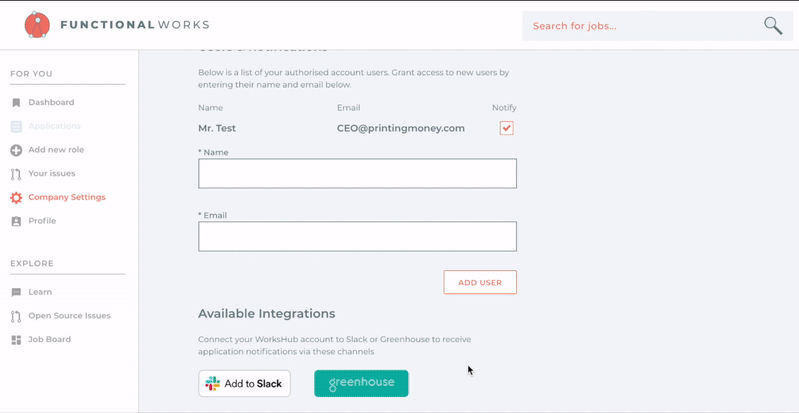
Task: Focus the Email input field
Action: click(357, 236)
